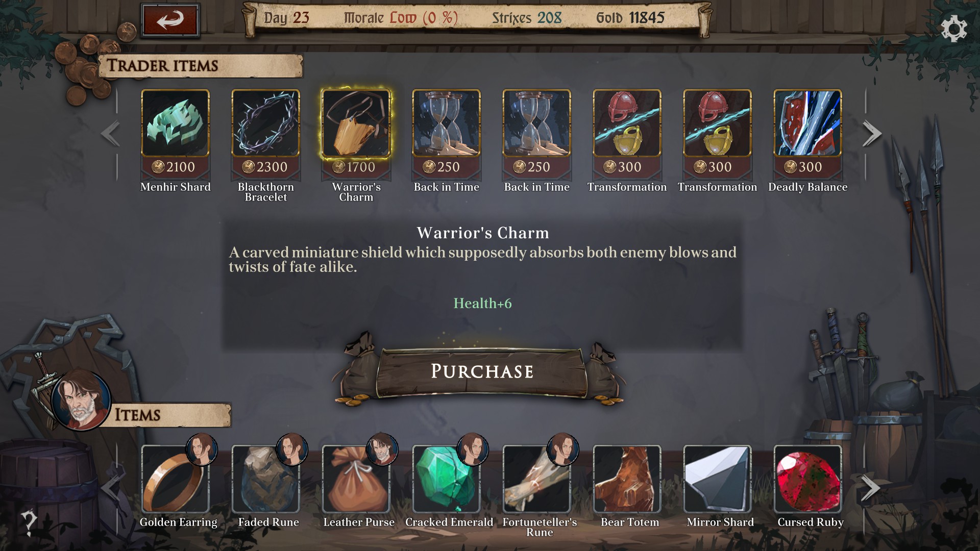Image resolution: width=980 pixels, height=551 pixels.
Task: Choose the Bear Totem inventory item
Action: [x=627, y=479]
